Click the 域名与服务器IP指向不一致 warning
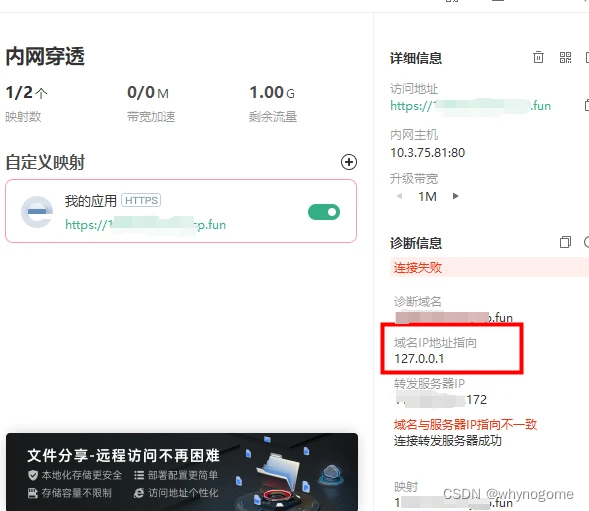 465,425
